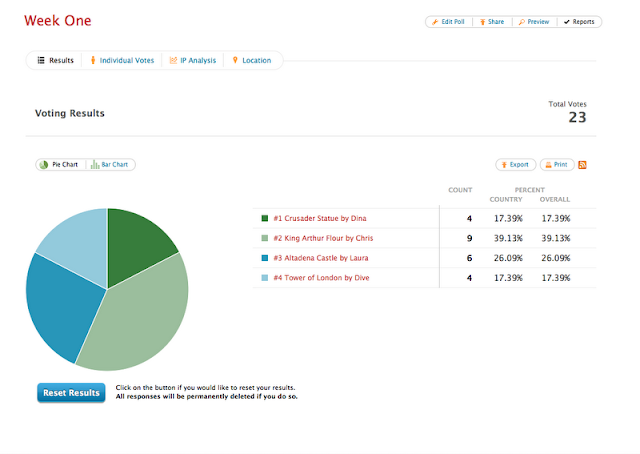Image resolution: width=640 pixels, height=454 pixels.
Task: Click the Reset Results button
Action: 71,393
